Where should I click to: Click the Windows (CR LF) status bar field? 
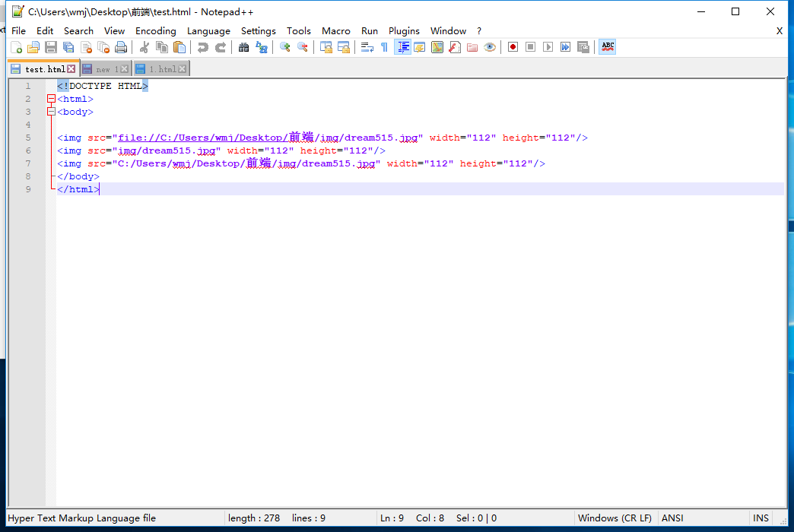coord(615,518)
